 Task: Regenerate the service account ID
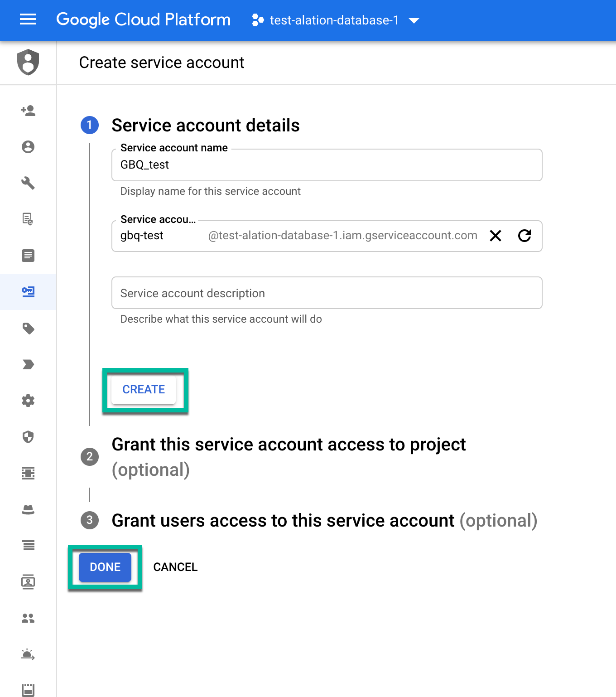525,236
